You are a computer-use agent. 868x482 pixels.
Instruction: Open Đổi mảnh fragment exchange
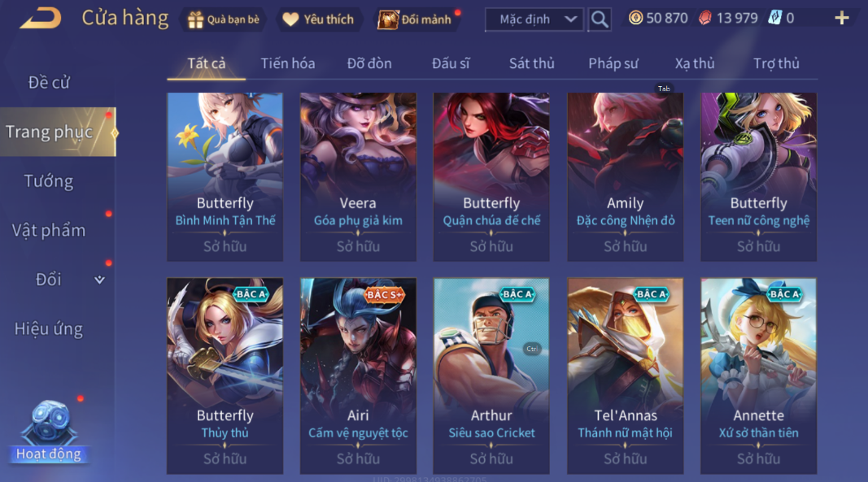[415, 20]
